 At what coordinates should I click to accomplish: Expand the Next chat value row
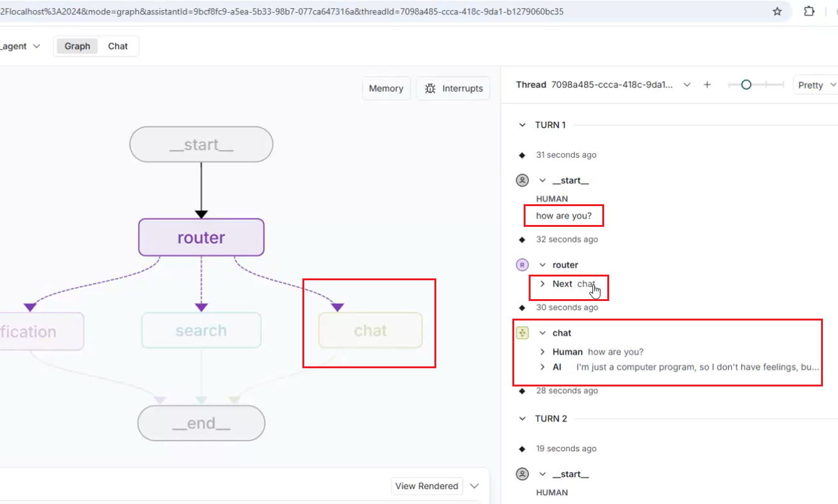pyautogui.click(x=543, y=284)
